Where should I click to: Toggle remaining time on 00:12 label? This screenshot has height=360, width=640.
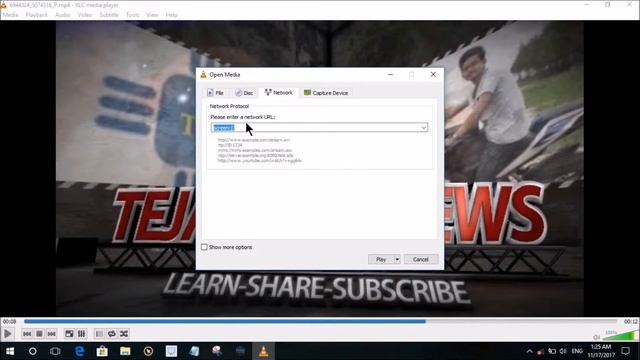[x=630, y=322]
